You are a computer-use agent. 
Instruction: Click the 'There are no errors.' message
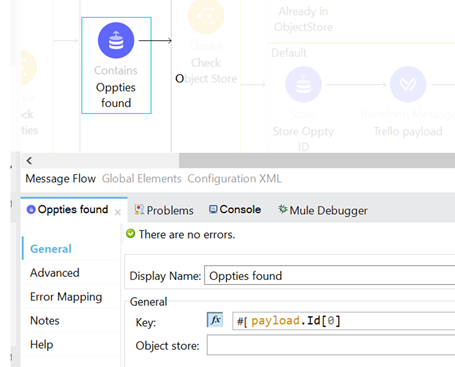[187, 235]
